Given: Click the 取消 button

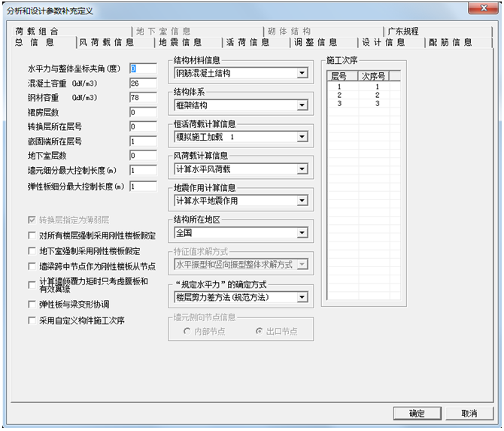Looking at the screenshot, I should [x=469, y=414].
